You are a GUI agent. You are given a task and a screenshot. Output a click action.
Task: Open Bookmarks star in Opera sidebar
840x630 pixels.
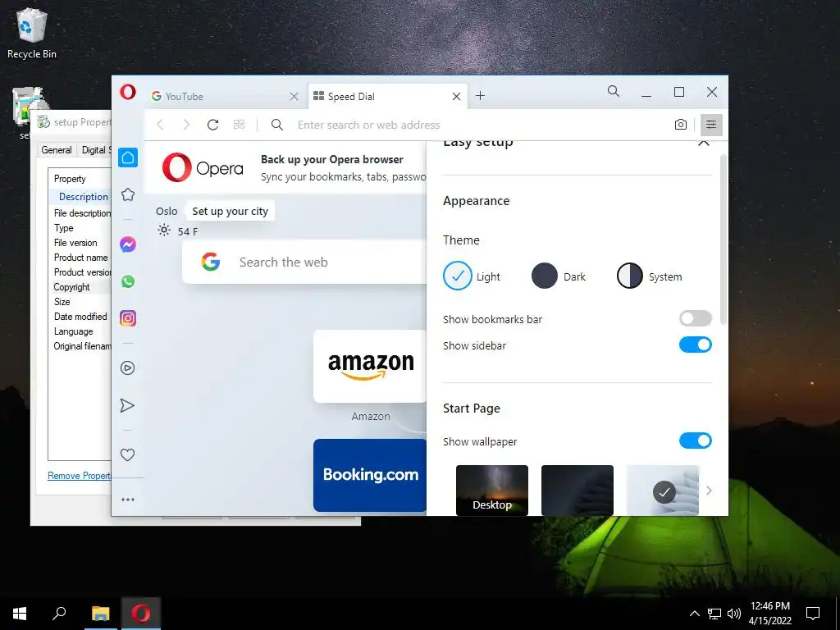(128, 194)
